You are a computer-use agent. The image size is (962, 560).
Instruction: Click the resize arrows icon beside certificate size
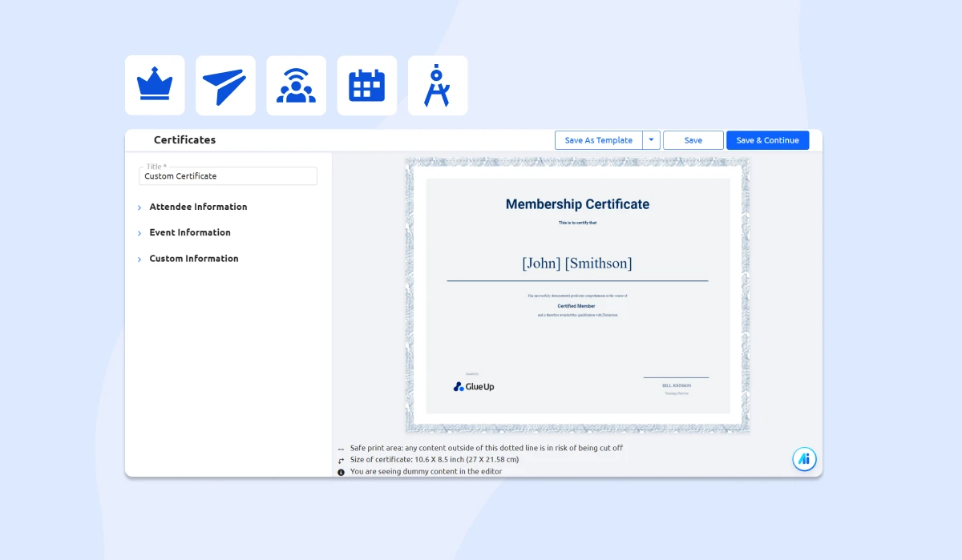(x=341, y=459)
